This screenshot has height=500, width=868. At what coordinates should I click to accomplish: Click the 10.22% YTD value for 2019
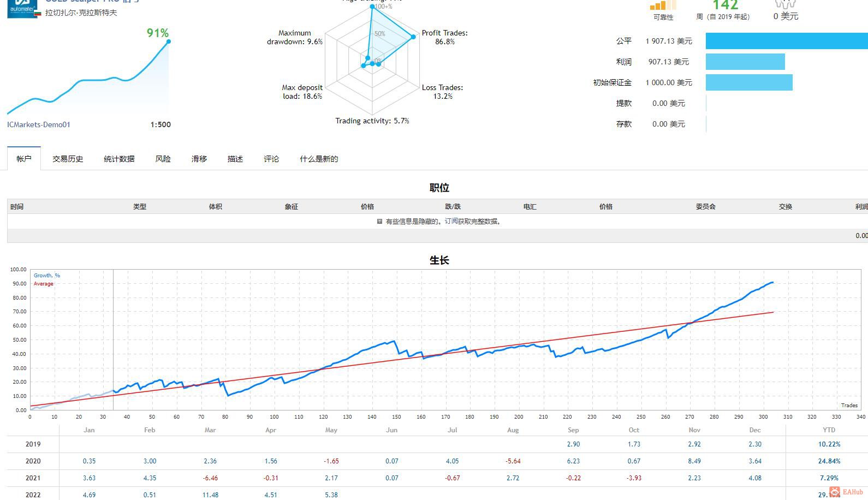829,444
